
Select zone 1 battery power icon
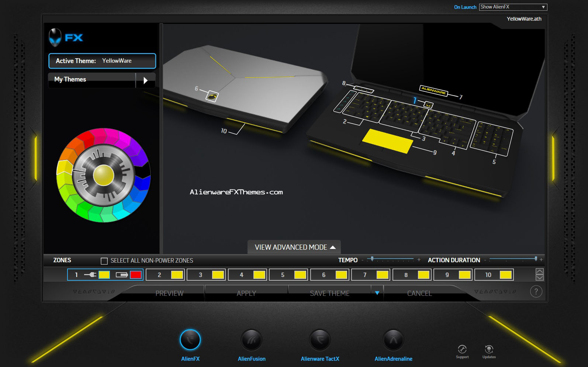coord(122,275)
